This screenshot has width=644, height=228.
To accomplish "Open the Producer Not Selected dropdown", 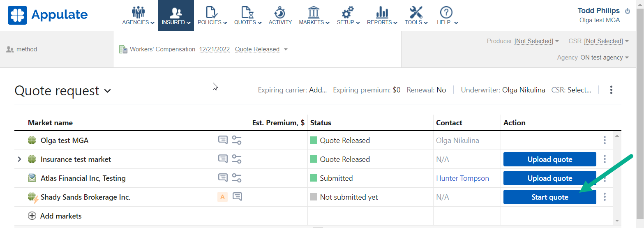I will point(537,41).
